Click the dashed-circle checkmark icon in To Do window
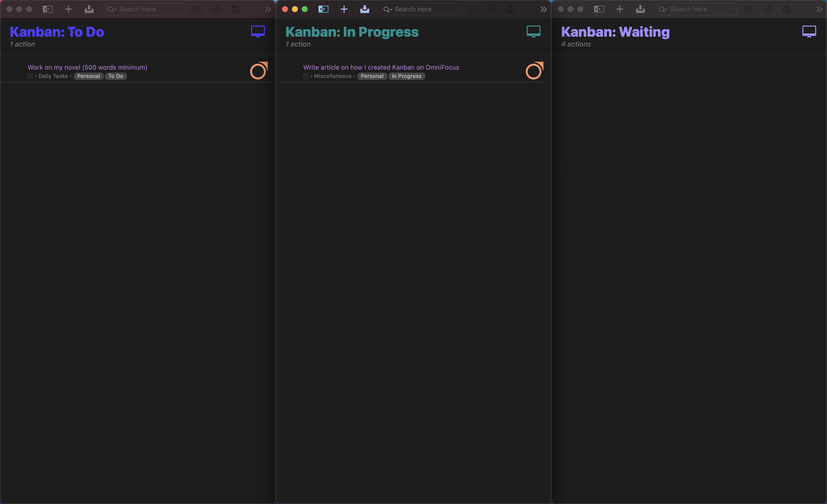The image size is (827, 504). tap(216, 9)
